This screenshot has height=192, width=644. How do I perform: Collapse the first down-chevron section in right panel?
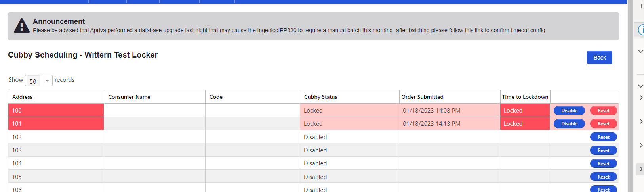pyautogui.click(x=640, y=51)
